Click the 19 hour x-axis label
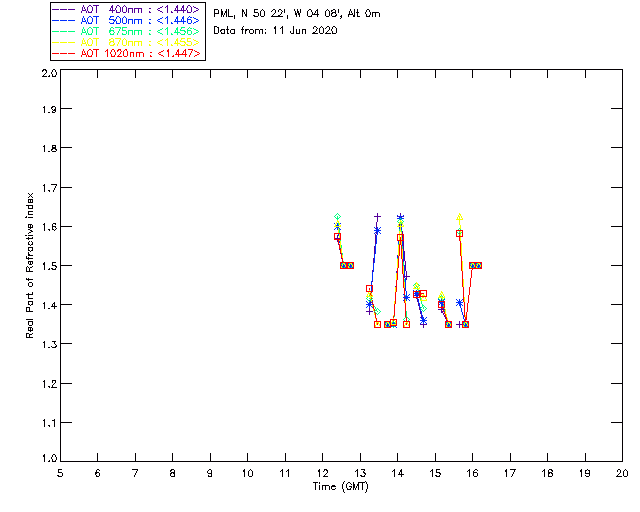 pos(585,473)
